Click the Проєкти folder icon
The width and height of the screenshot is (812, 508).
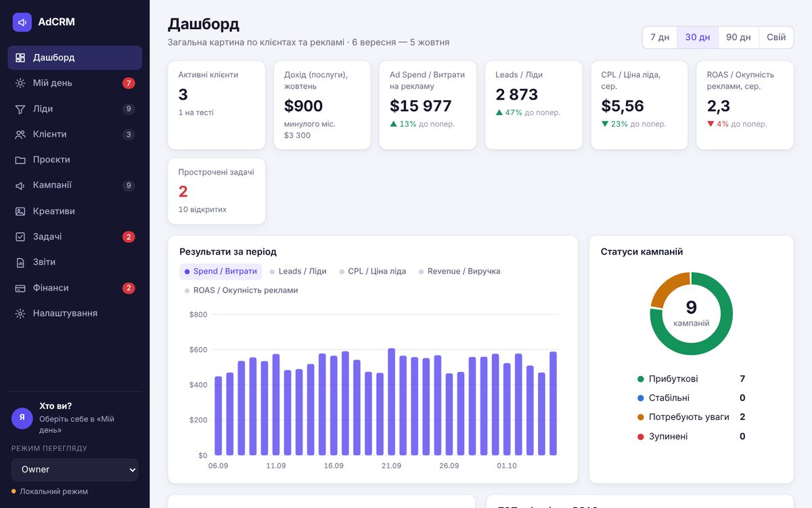click(x=20, y=160)
